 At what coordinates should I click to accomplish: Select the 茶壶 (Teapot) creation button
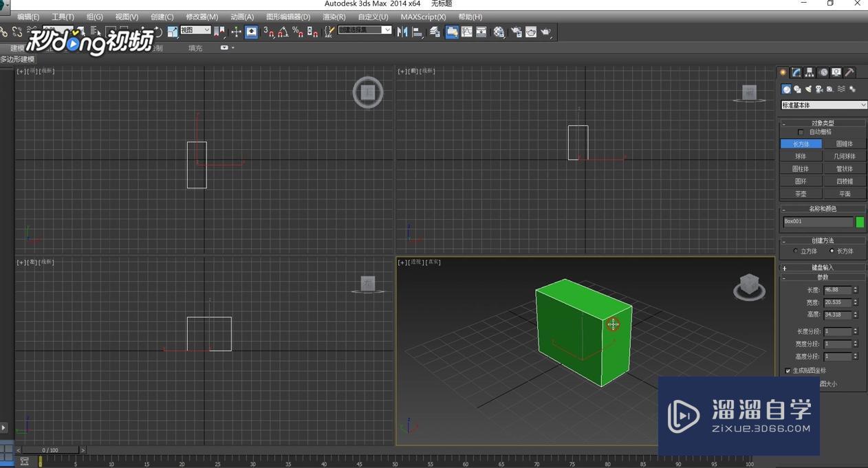point(801,193)
